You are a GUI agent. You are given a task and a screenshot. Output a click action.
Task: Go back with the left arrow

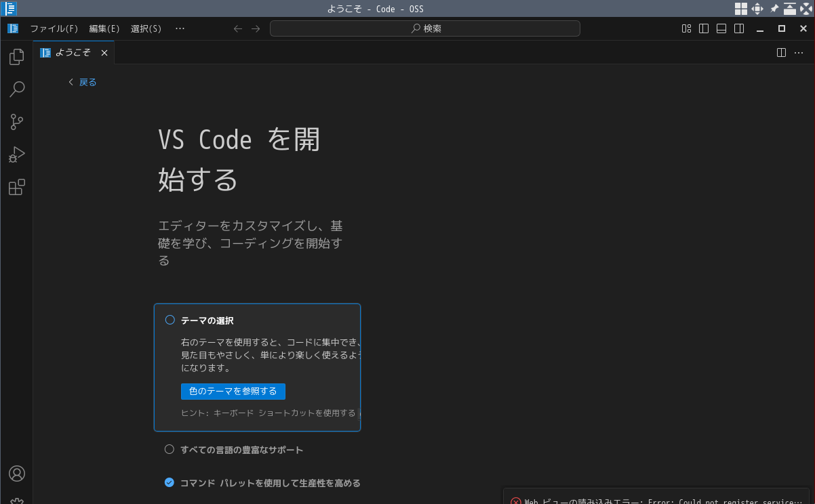point(238,28)
